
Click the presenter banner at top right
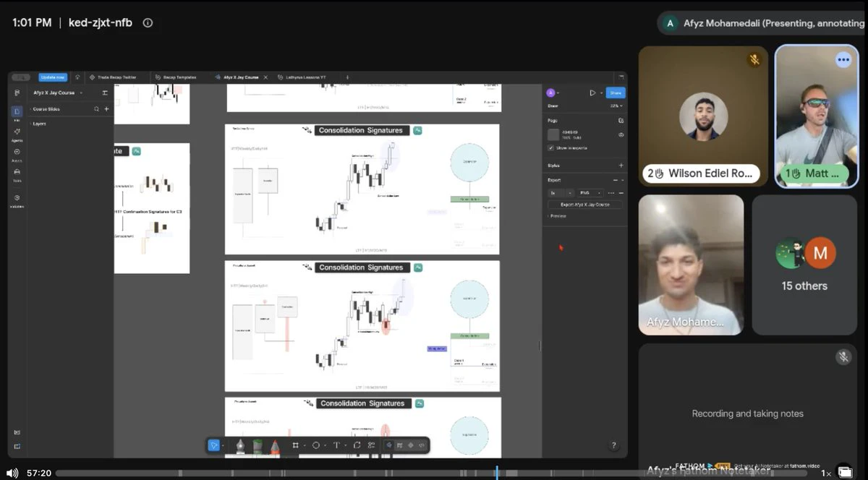tap(763, 23)
